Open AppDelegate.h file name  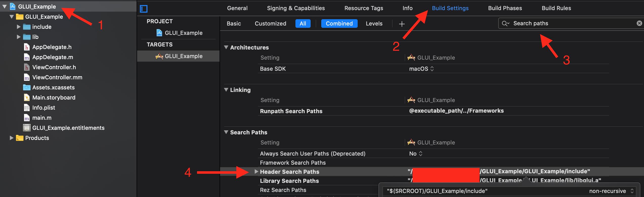coord(52,47)
